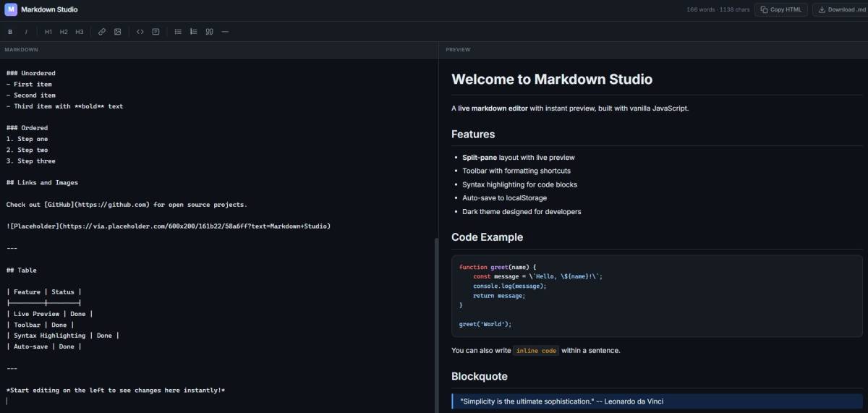Insert a horizontal rule

click(225, 32)
